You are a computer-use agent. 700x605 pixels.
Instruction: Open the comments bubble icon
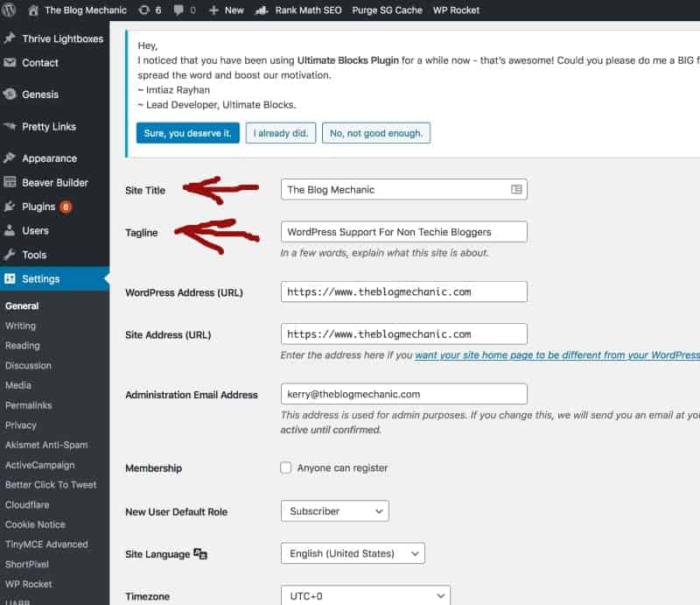[180, 11]
